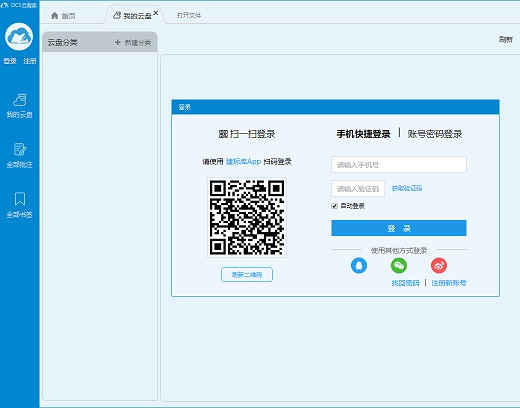This screenshot has width=520, height=408.
Task: Select the 手机快捷登录 tab
Action: click(363, 134)
